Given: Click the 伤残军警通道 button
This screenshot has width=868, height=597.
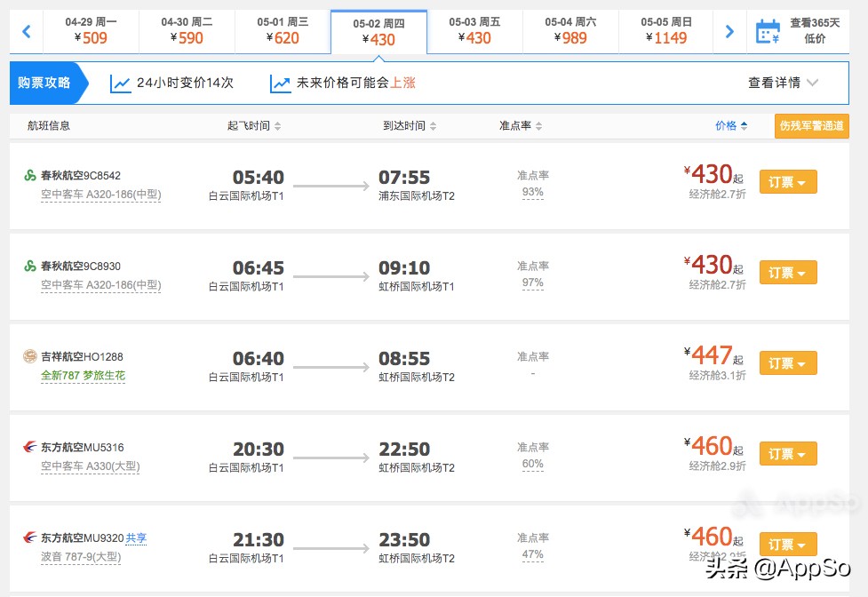Looking at the screenshot, I should coord(811,126).
